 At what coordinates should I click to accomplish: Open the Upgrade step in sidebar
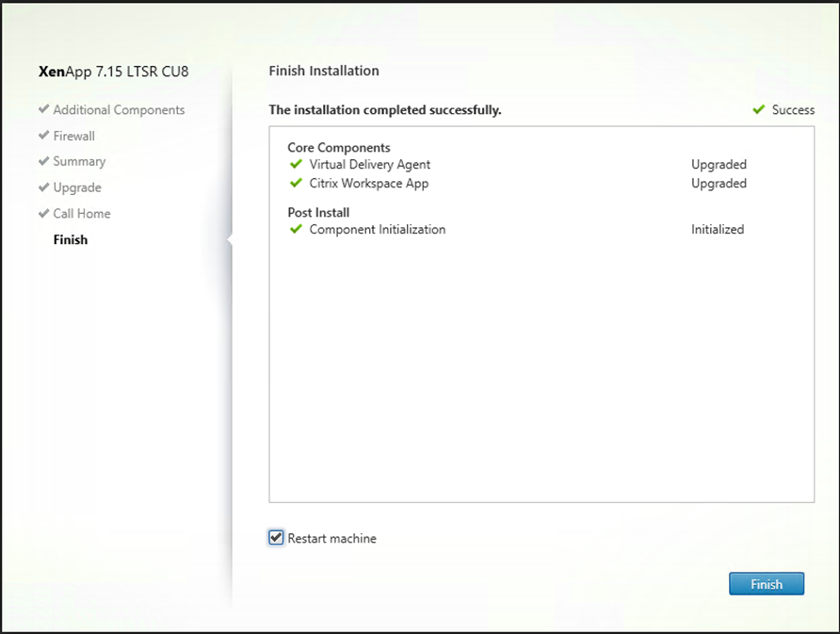(x=77, y=187)
